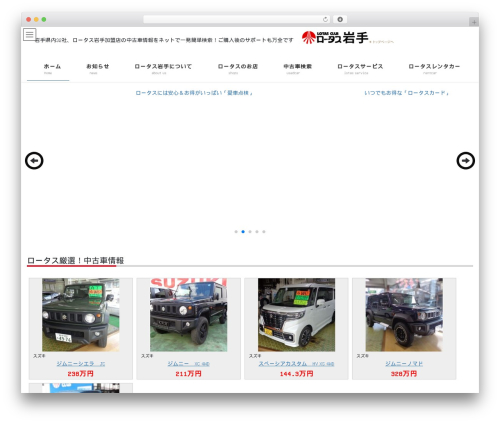Click the dark blue Jimny Nomade photo
The image size is (500, 423).
[404, 315]
